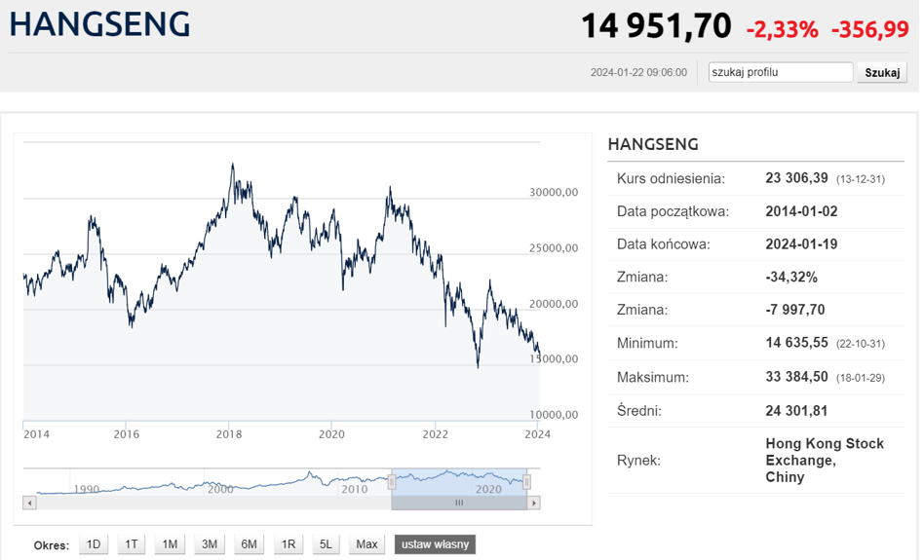Click the timestamp 2024-01-22 09:06:00
The height and width of the screenshot is (560, 924).
point(638,72)
